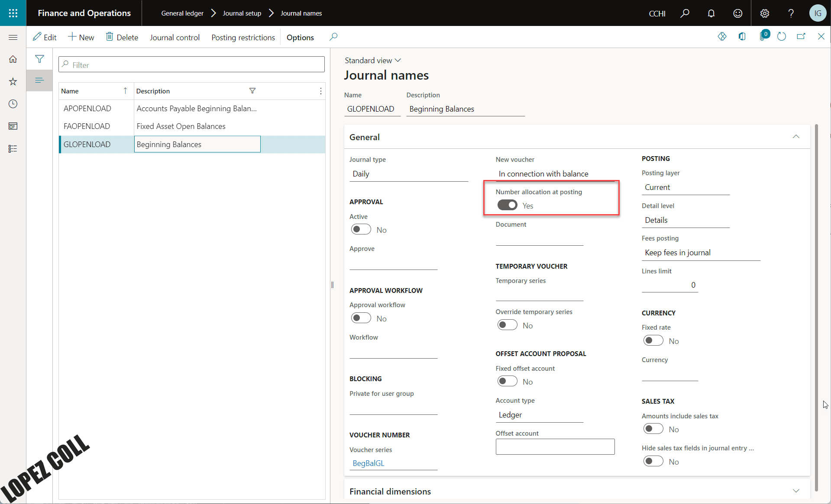Enable the Fixed offset account toggle
The width and height of the screenshot is (831, 504).
pyautogui.click(x=507, y=381)
